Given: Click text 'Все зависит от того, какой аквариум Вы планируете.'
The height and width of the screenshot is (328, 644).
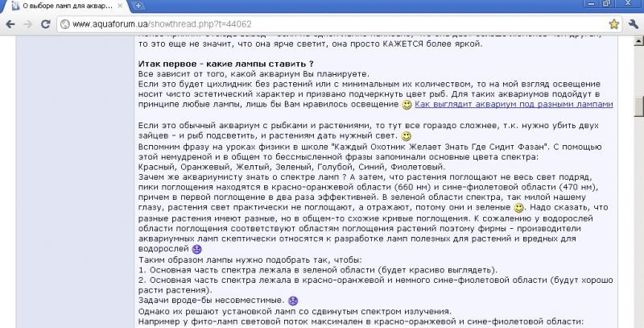Looking at the screenshot, I should (254, 74).
